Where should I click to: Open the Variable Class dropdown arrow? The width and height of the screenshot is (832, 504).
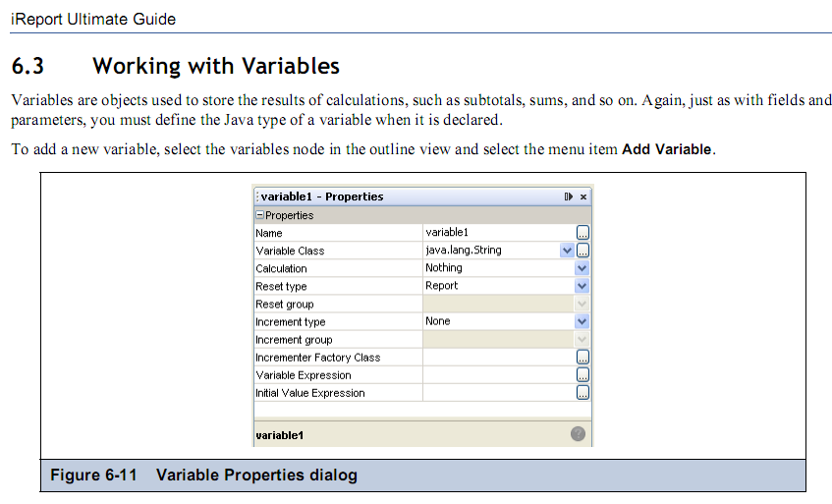(x=567, y=251)
